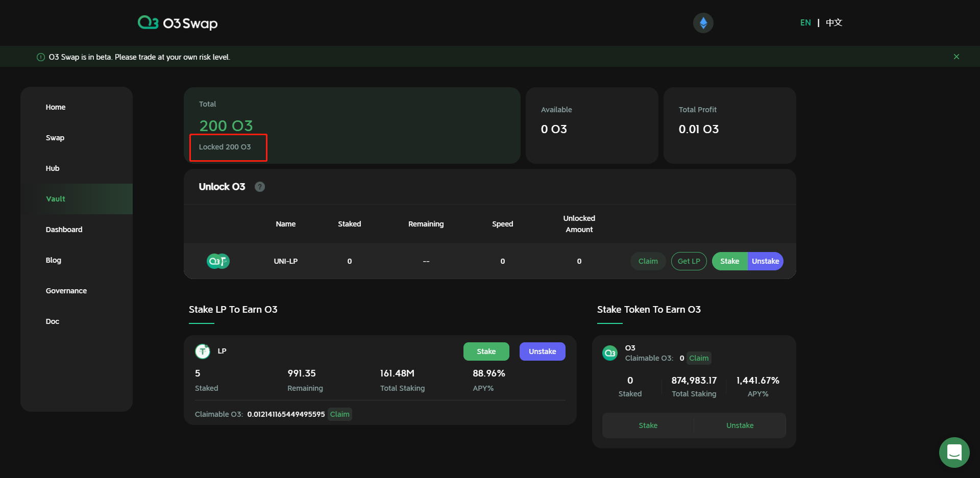Click purple Unstake button in LP card
This screenshot has height=478, width=980.
click(x=543, y=351)
